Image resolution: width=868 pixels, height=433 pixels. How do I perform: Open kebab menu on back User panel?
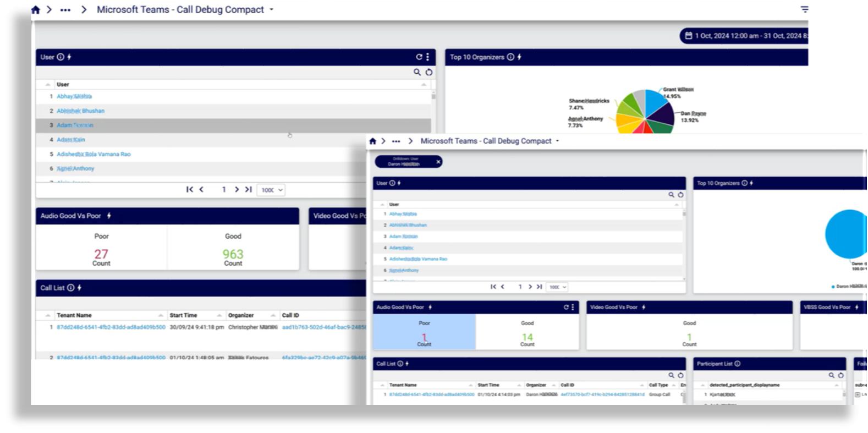(x=427, y=57)
